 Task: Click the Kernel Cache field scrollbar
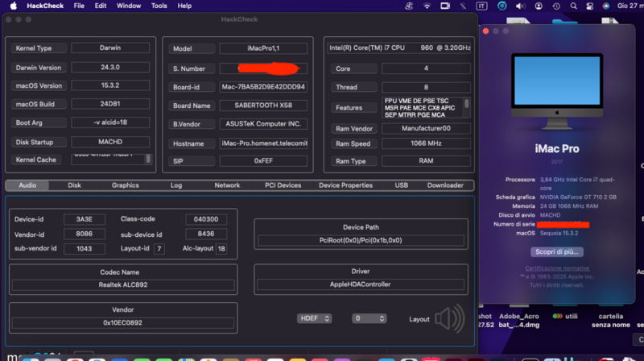[148, 159]
